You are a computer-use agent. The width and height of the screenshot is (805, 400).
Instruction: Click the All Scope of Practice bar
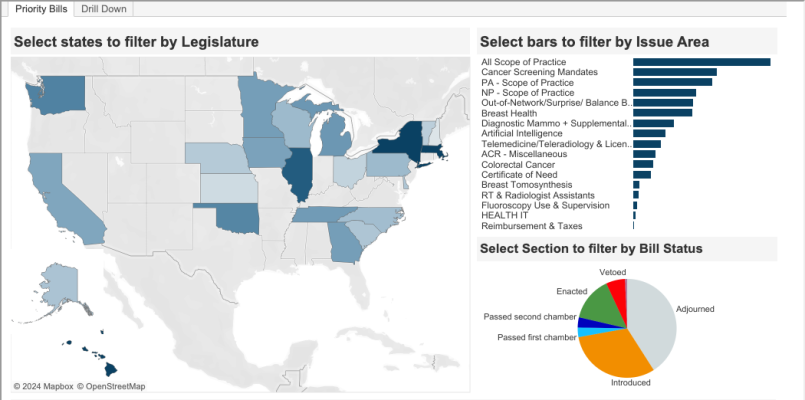tap(701, 62)
